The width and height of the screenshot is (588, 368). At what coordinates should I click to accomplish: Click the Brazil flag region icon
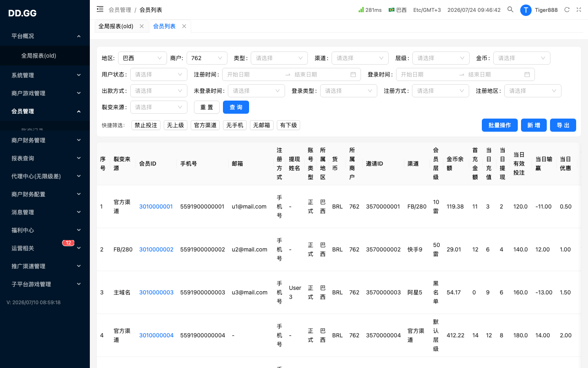[x=392, y=10]
